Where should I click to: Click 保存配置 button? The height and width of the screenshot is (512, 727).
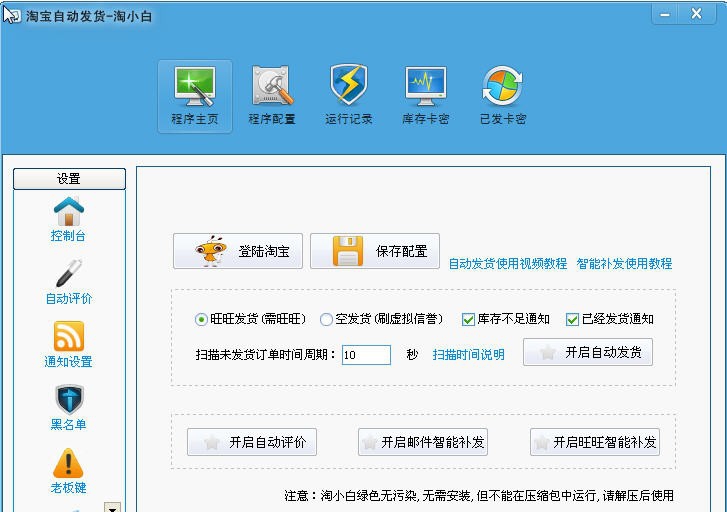coord(375,251)
